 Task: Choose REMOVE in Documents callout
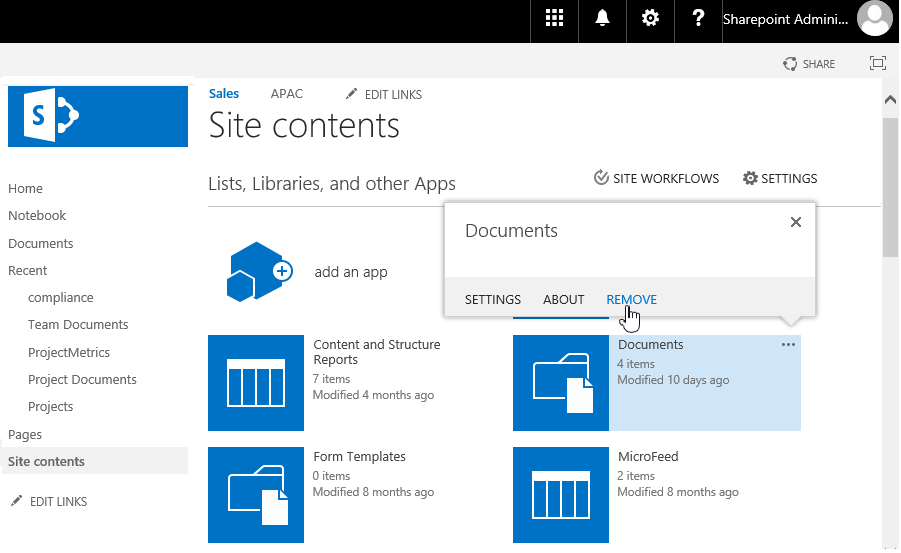[632, 299]
